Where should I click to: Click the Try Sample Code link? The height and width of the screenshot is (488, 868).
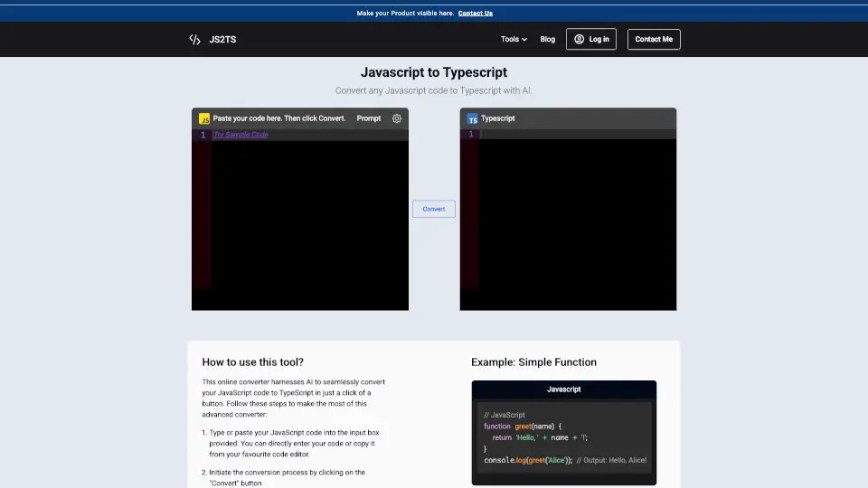click(x=241, y=135)
